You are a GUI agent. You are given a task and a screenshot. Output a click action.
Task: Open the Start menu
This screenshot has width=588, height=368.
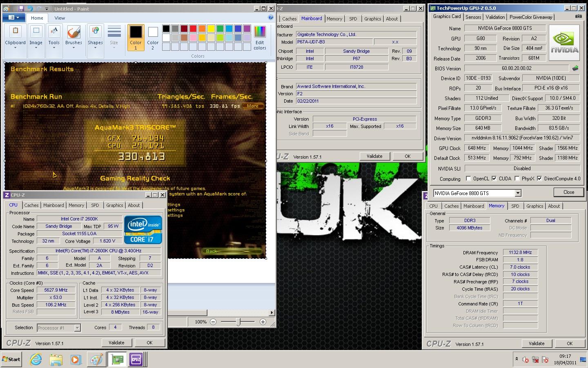click(x=11, y=359)
